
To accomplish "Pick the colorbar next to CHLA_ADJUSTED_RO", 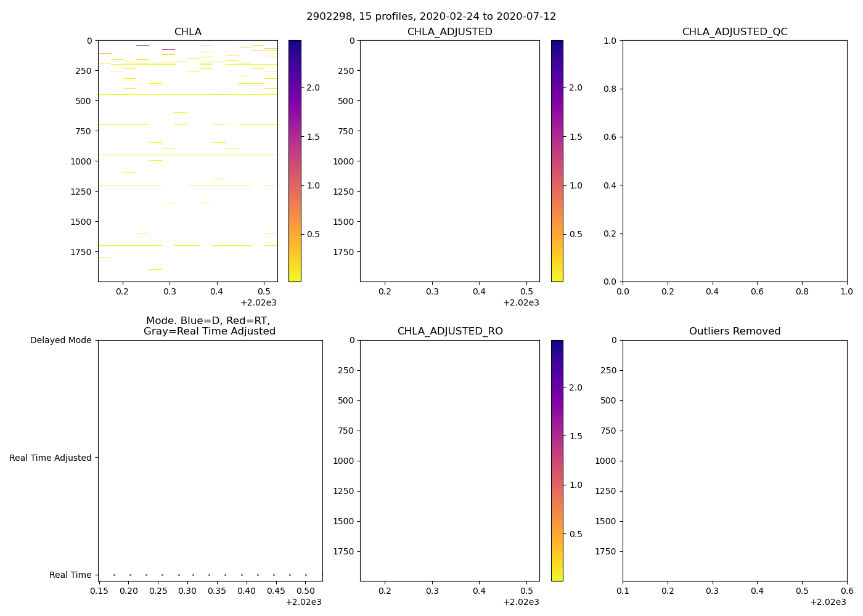I will (557, 460).
